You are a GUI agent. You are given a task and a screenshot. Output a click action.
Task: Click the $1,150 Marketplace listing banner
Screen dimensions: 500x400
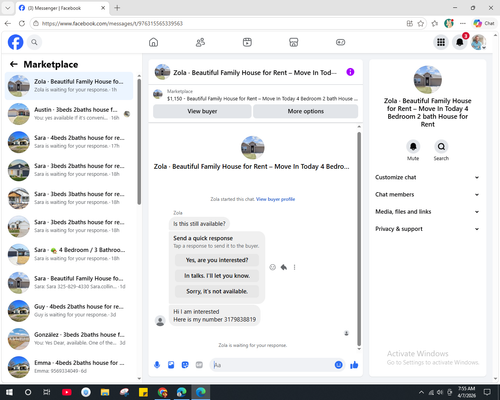point(256,95)
